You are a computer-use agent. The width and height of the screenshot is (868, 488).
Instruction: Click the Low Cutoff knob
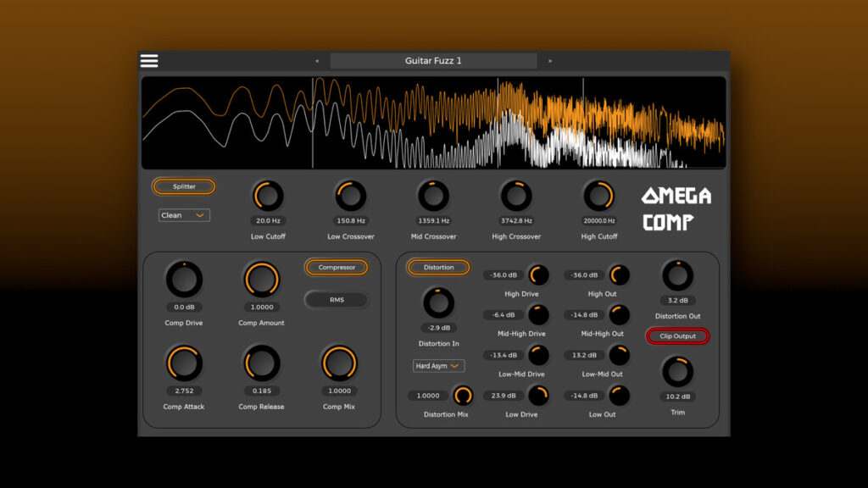pyautogui.click(x=268, y=197)
